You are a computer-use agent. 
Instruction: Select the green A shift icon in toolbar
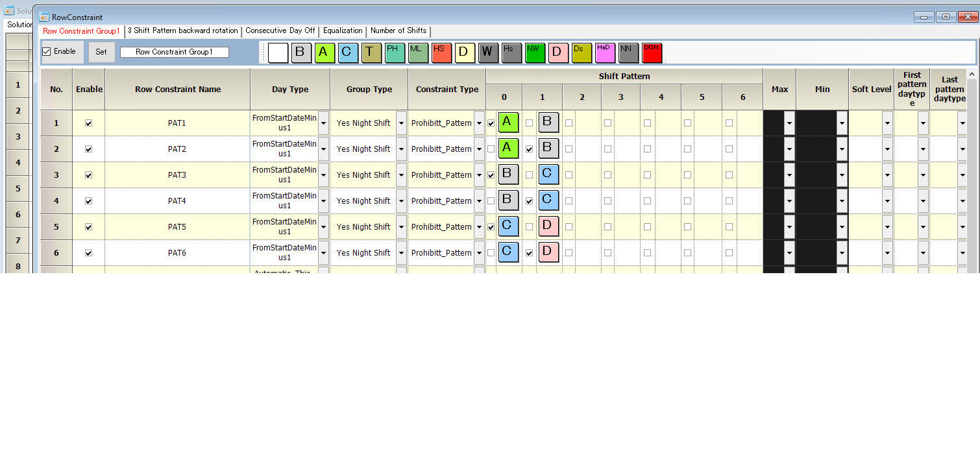325,53
